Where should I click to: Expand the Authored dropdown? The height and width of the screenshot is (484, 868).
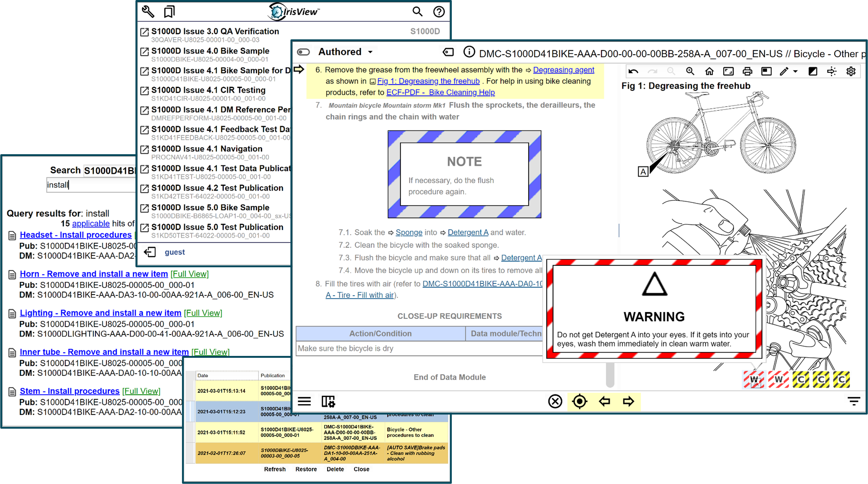(x=346, y=52)
